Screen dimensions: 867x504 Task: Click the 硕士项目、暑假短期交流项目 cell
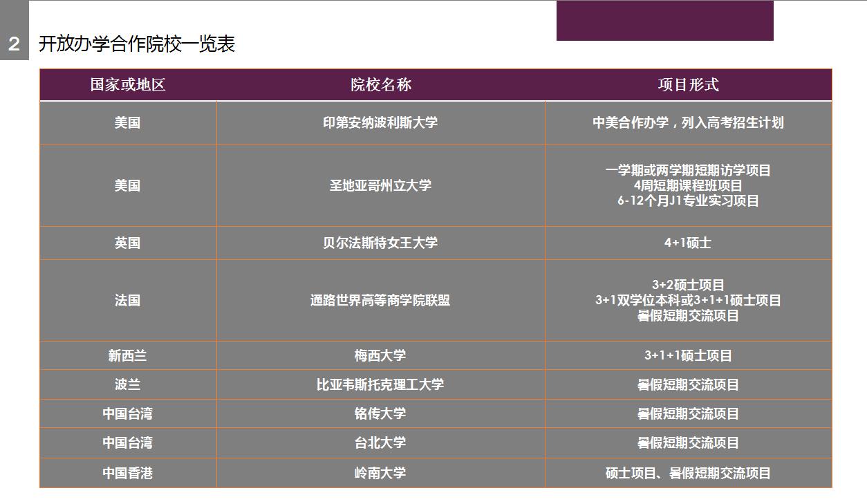pos(688,474)
